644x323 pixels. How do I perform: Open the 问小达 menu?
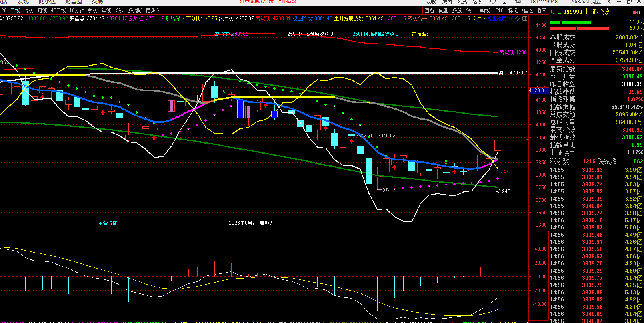pyautogui.click(x=47, y=2)
